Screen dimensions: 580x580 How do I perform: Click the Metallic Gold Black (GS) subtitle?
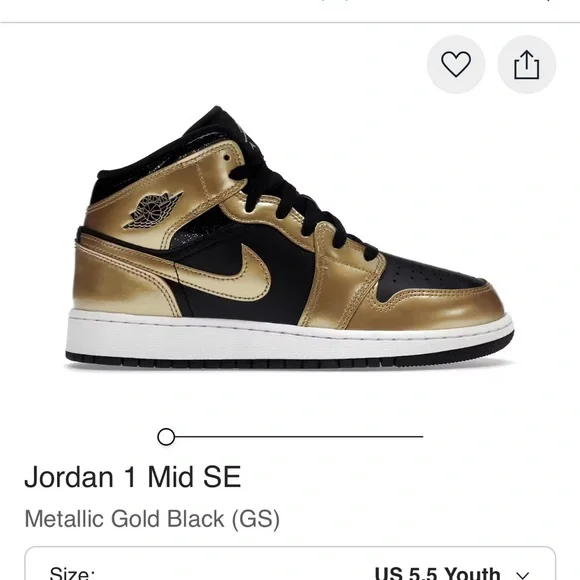click(x=152, y=519)
